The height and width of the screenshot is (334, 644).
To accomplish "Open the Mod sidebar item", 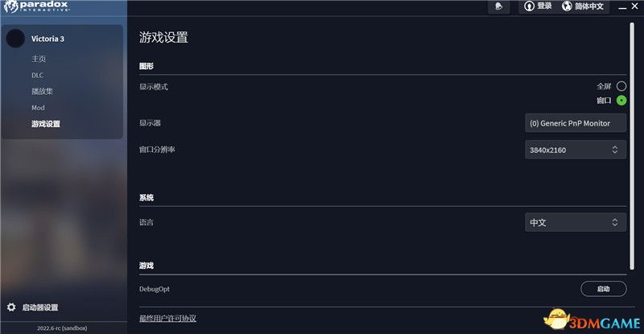I will tap(38, 108).
